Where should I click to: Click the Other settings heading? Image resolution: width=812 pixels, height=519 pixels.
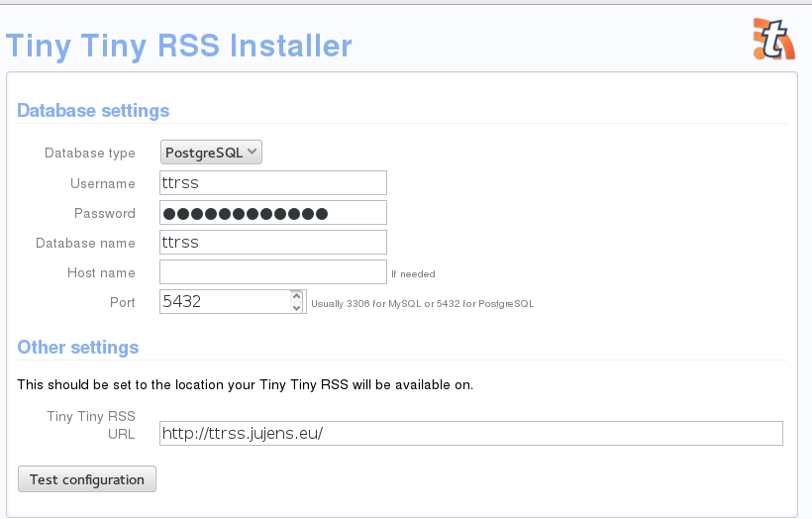click(78, 348)
